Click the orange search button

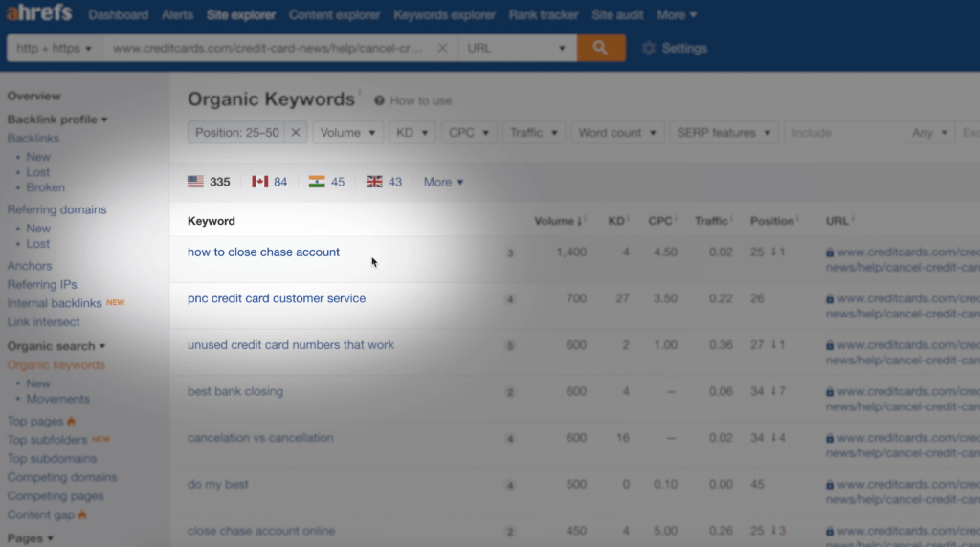click(x=601, y=48)
